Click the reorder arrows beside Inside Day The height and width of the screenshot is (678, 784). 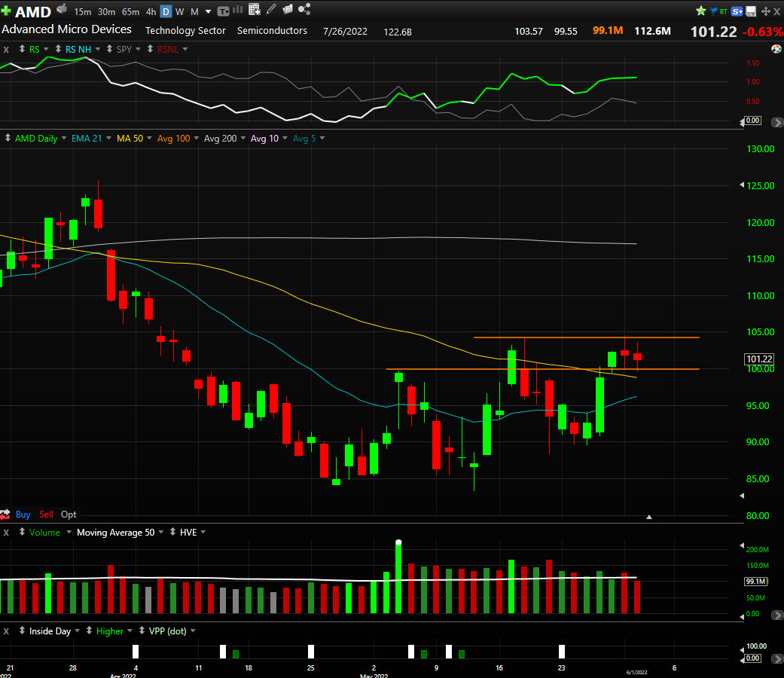pos(22,631)
